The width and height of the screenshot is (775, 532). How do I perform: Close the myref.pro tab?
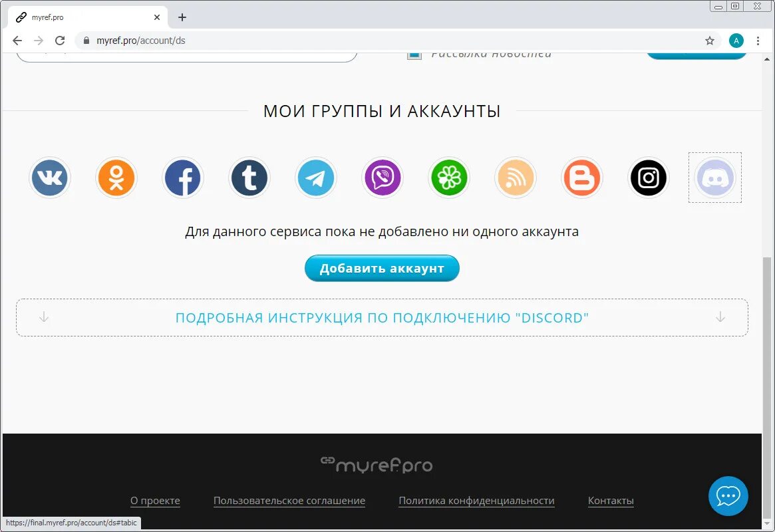[x=157, y=17]
